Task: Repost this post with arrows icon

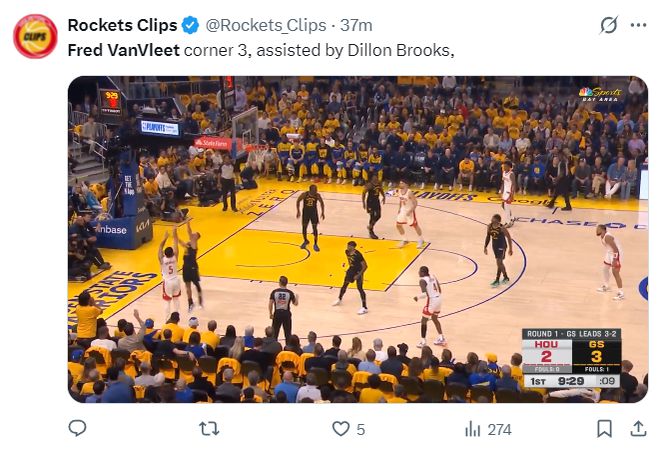Action: click(x=209, y=429)
